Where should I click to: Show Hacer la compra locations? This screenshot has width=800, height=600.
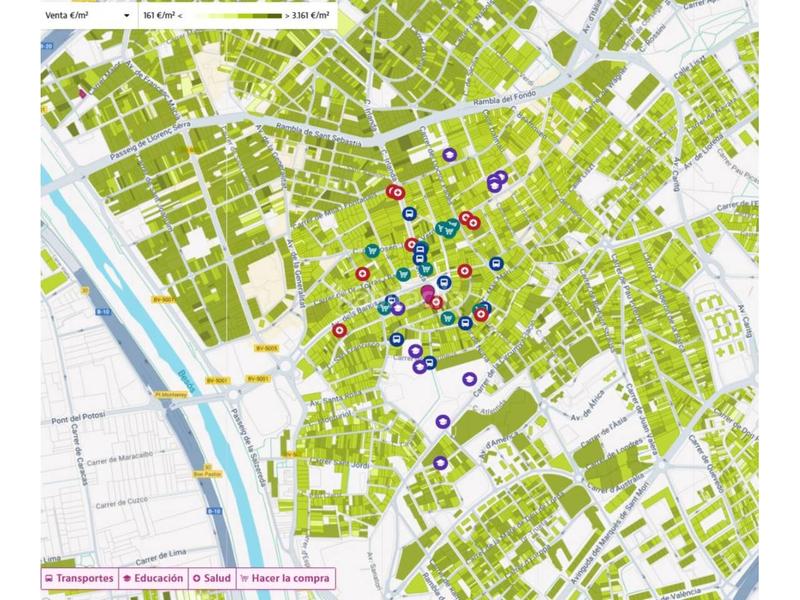[x=285, y=578]
